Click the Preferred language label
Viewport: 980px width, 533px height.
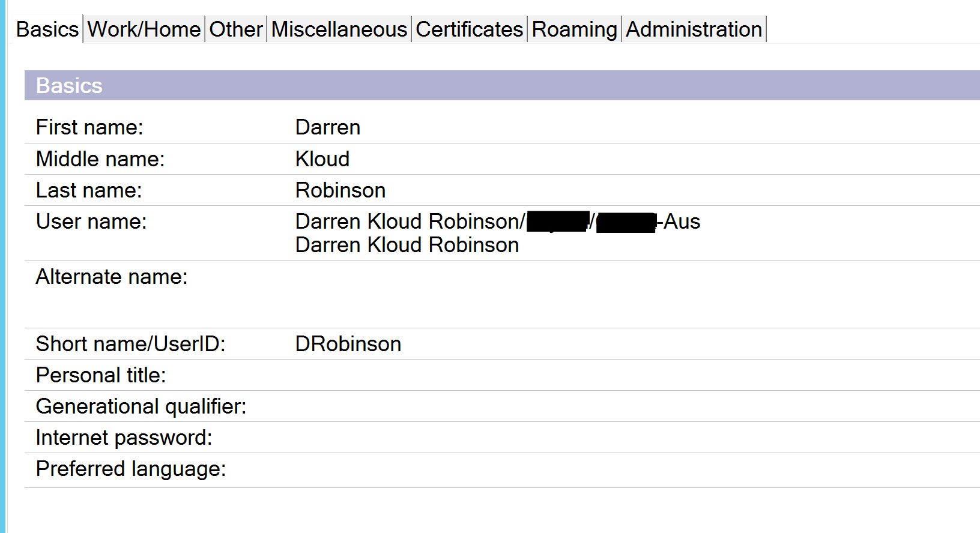point(131,469)
